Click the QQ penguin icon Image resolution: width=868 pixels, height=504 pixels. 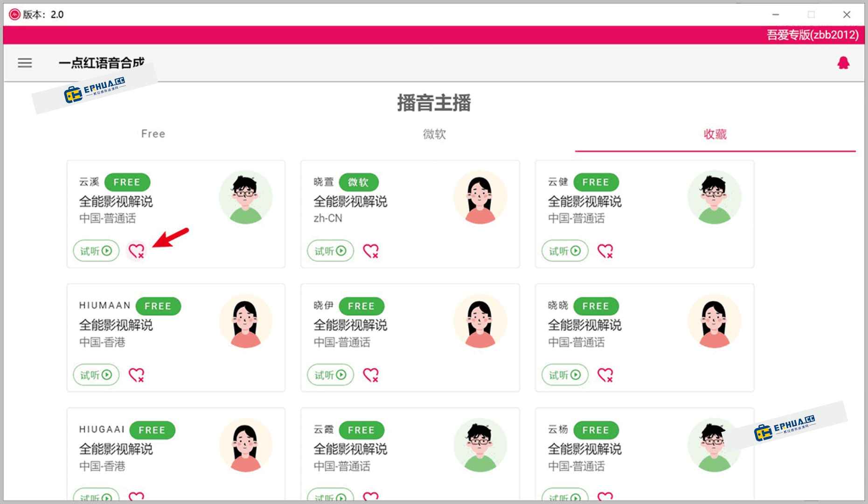point(843,63)
